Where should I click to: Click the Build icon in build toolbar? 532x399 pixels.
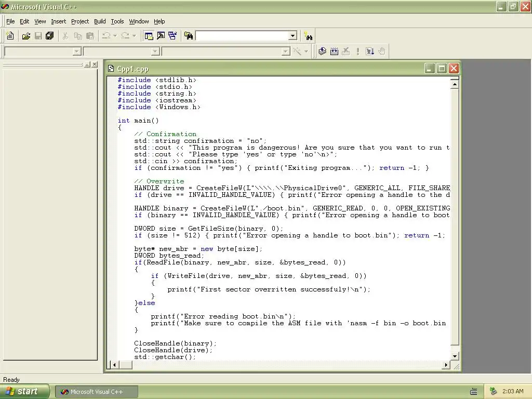click(x=334, y=51)
